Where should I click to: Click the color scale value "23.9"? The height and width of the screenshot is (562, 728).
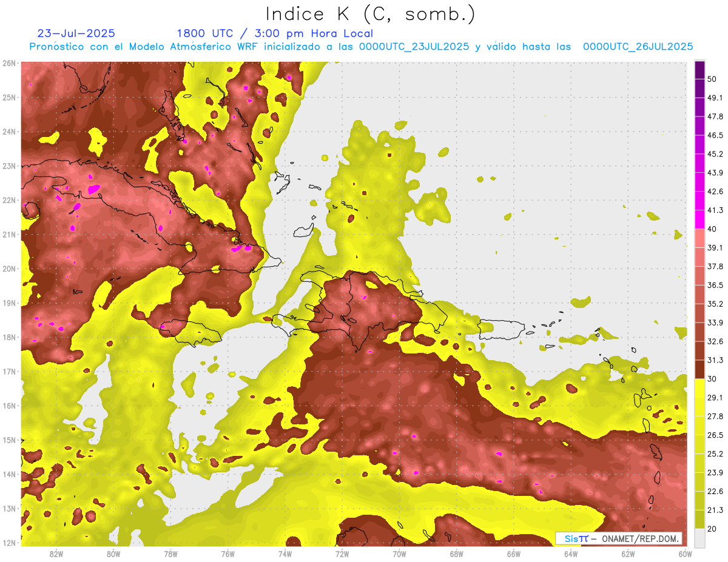[x=715, y=472]
